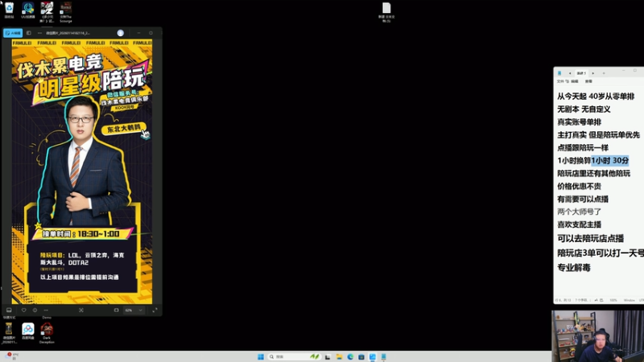Click the right tab scroll arrow in Notepad

pos(592,73)
